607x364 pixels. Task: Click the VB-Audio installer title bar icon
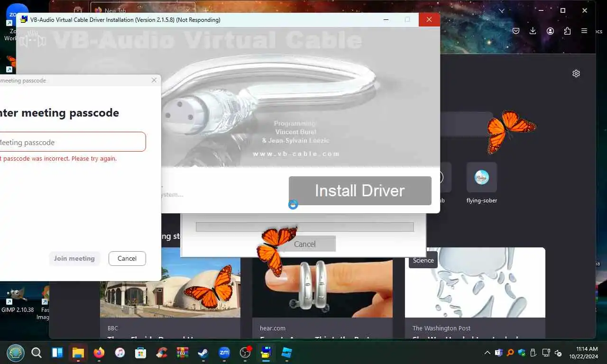click(24, 19)
